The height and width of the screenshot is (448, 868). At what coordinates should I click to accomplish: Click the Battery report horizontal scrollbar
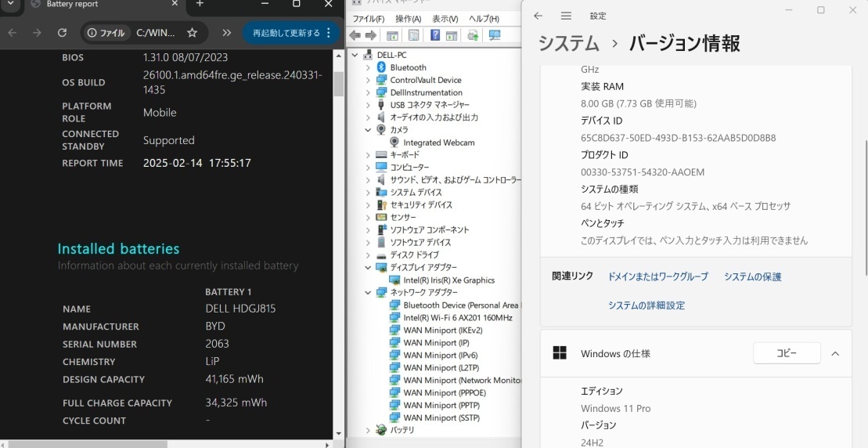[x=87, y=444]
